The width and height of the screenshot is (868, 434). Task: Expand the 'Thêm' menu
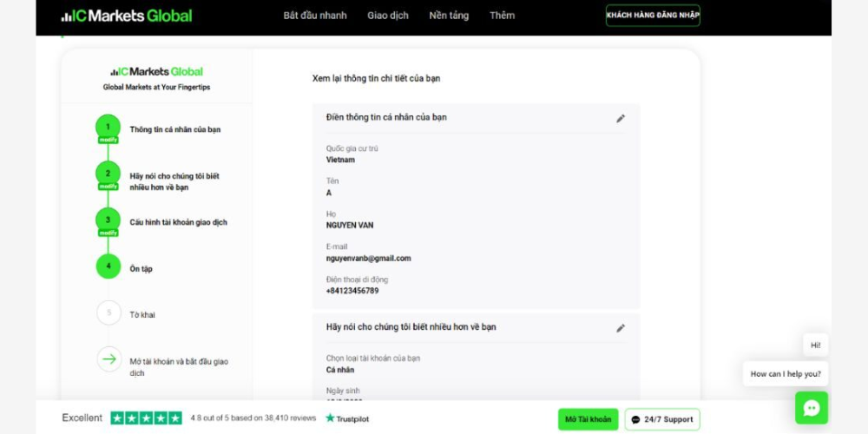502,16
